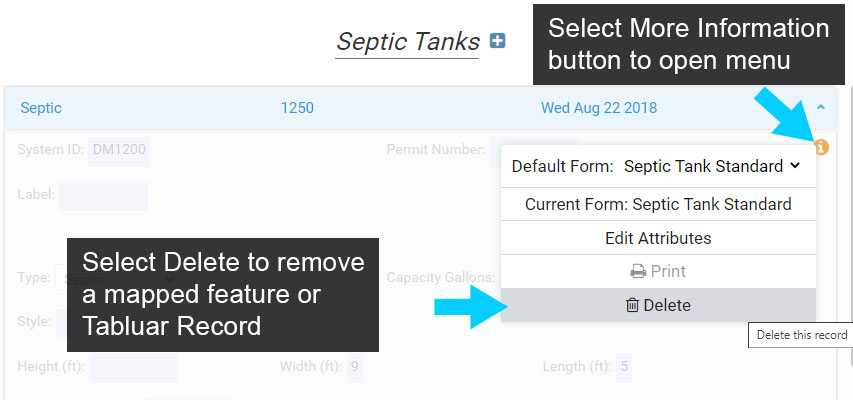Click the Type field in the form
The height and width of the screenshot is (400, 853).
(62, 277)
